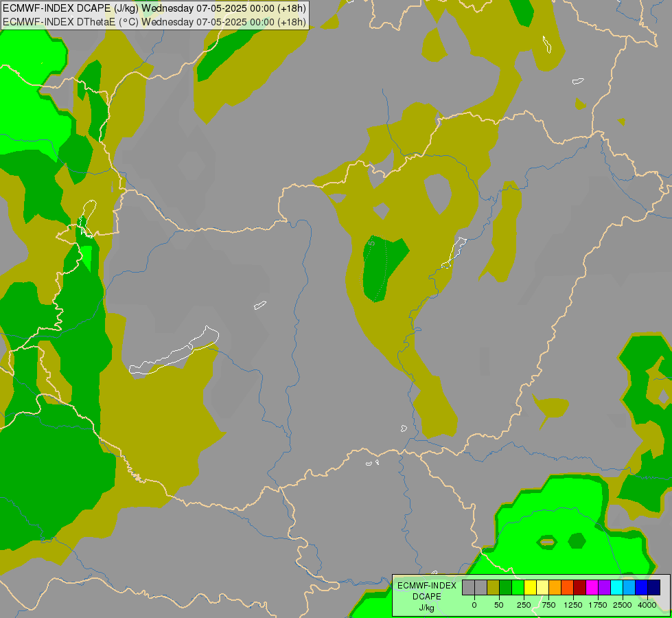This screenshot has height=618, width=672.
Task: Click the legend tick value 4000
Action: (x=647, y=605)
